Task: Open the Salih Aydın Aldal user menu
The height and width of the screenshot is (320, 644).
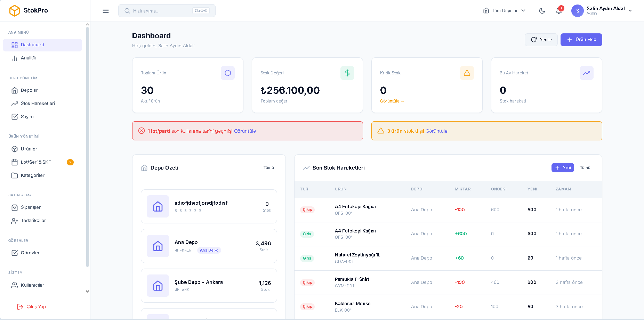Action: 602,11
